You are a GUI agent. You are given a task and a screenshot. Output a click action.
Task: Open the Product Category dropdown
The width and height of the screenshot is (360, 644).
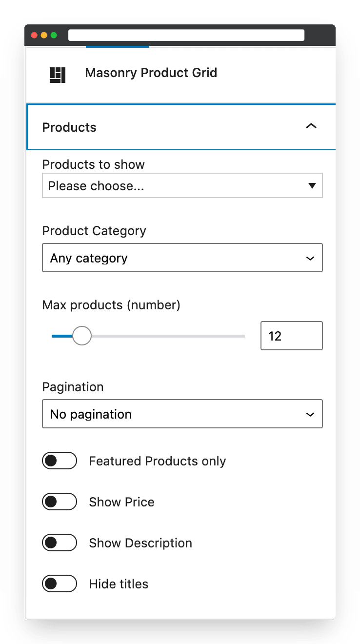click(x=182, y=258)
